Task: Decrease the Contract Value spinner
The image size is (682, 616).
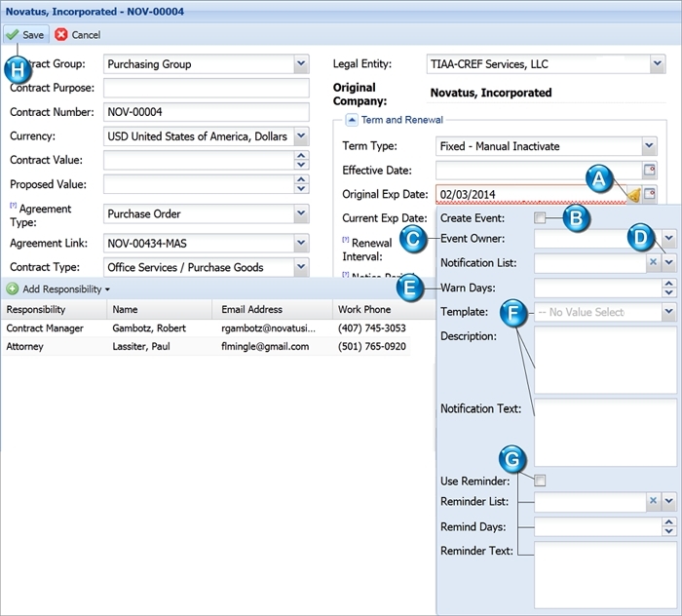Action: coord(301,165)
